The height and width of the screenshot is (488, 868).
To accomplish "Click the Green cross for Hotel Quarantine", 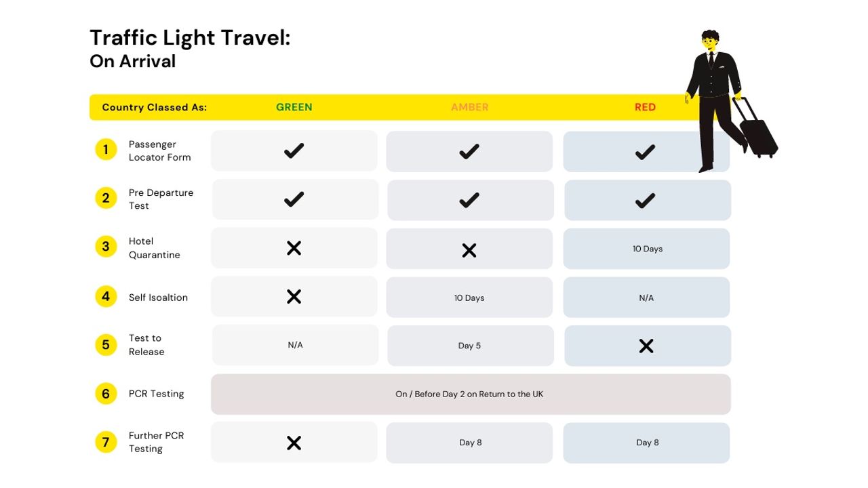I will (294, 248).
